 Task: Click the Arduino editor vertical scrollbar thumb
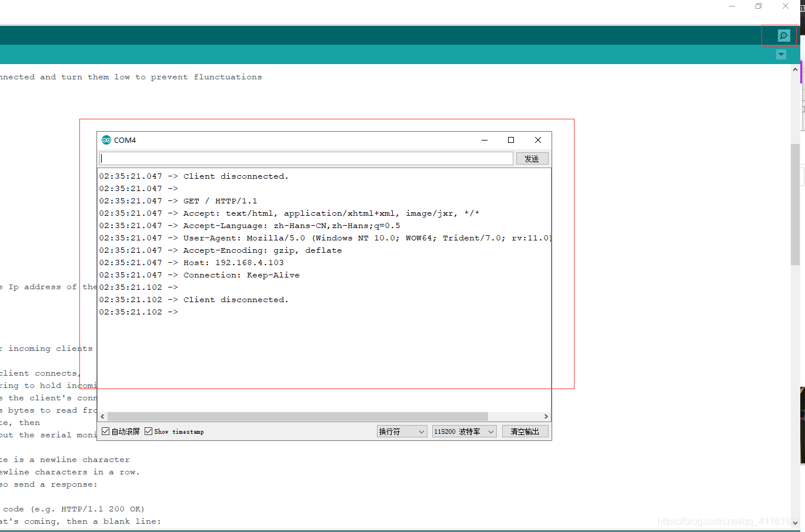click(x=795, y=205)
